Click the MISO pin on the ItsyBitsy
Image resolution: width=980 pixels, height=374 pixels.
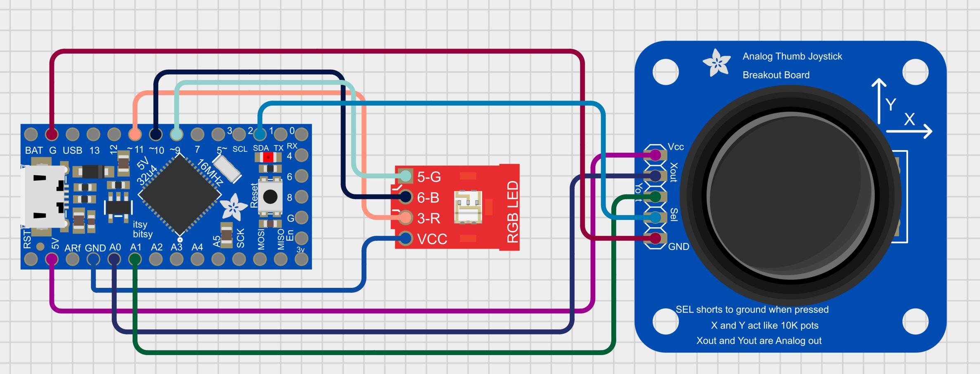point(281,259)
